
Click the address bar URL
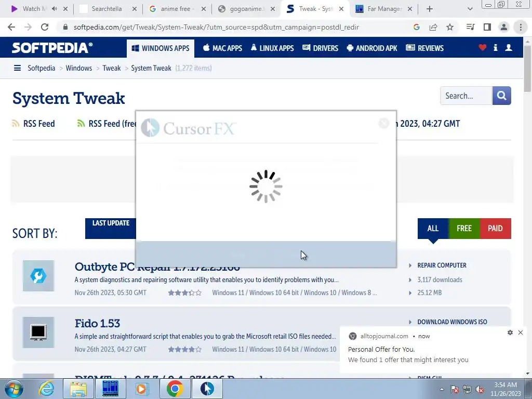click(216, 27)
